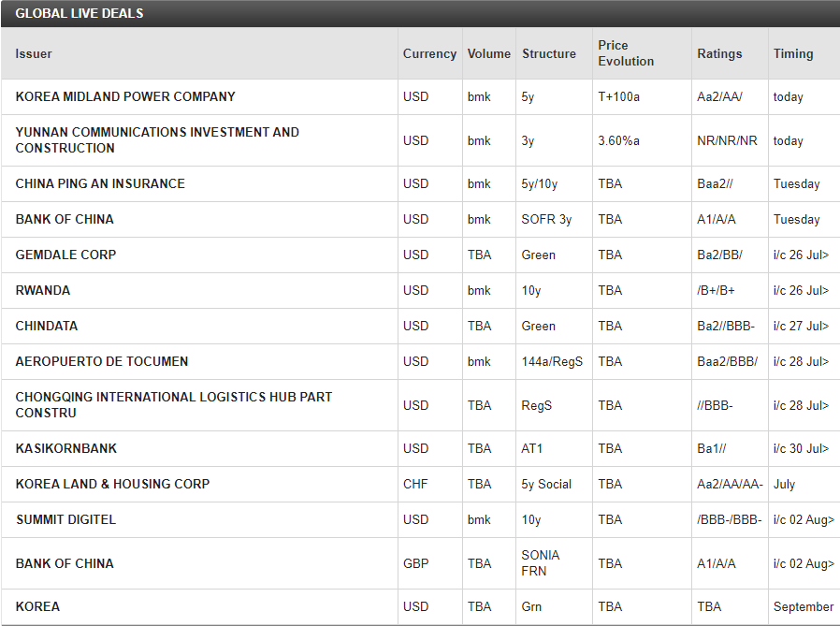Click the Baa2// rating for Ping An

[x=714, y=183]
